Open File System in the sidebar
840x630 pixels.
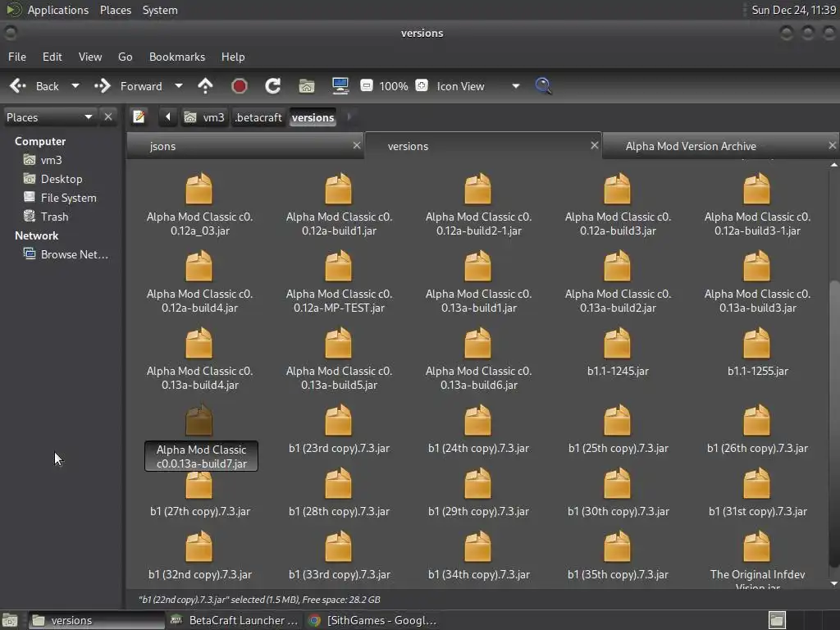68,198
